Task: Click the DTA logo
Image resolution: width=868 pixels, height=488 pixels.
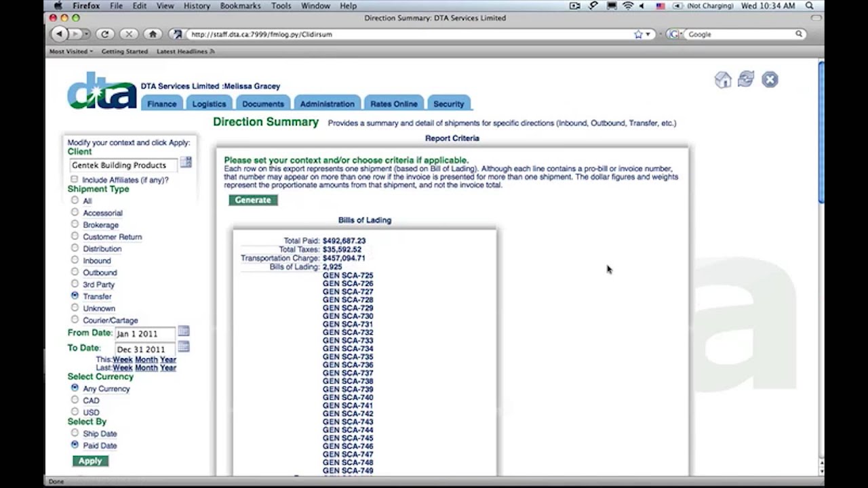Action: click(102, 91)
